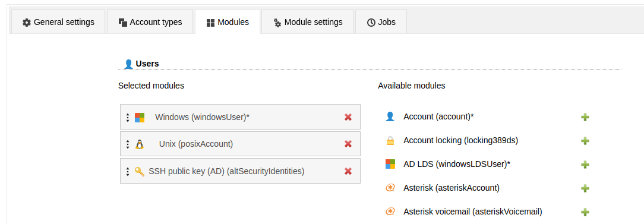Add the Account (account) module
The image size is (644, 224).
click(585, 117)
